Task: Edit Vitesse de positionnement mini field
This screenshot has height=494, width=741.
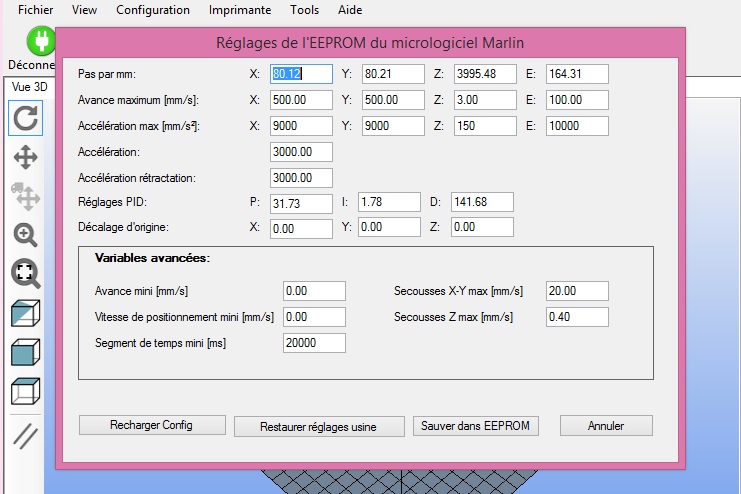Action: (x=314, y=317)
